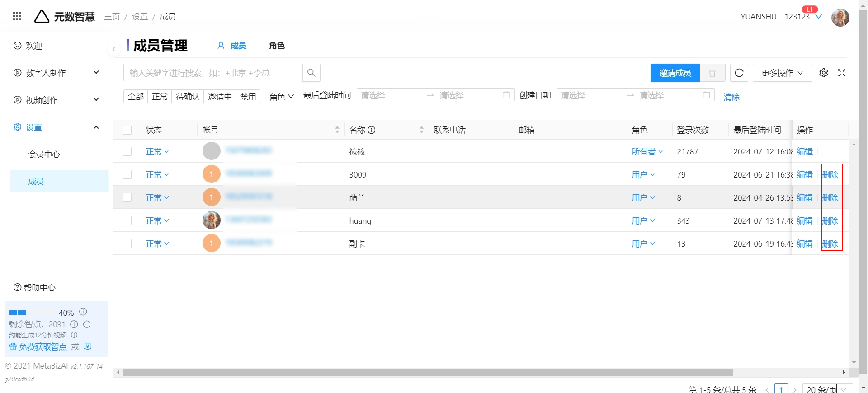Open account switcher YUANSHU - 123123
The height and width of the screenshot is (393, 868).
pyautogui.click(x=781, y=16)
